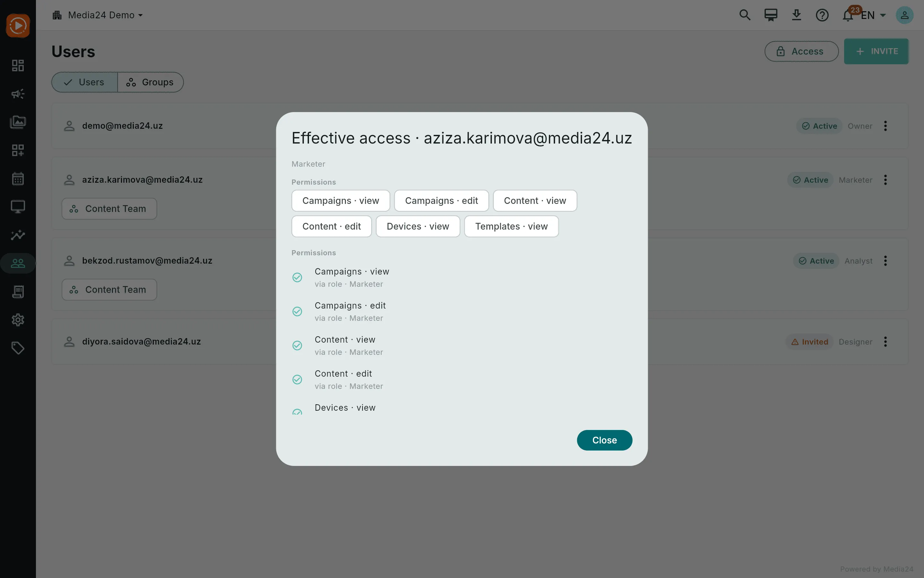Click the Marketer role label in dialog
924x578 pixels.
(x=308, y=164)
